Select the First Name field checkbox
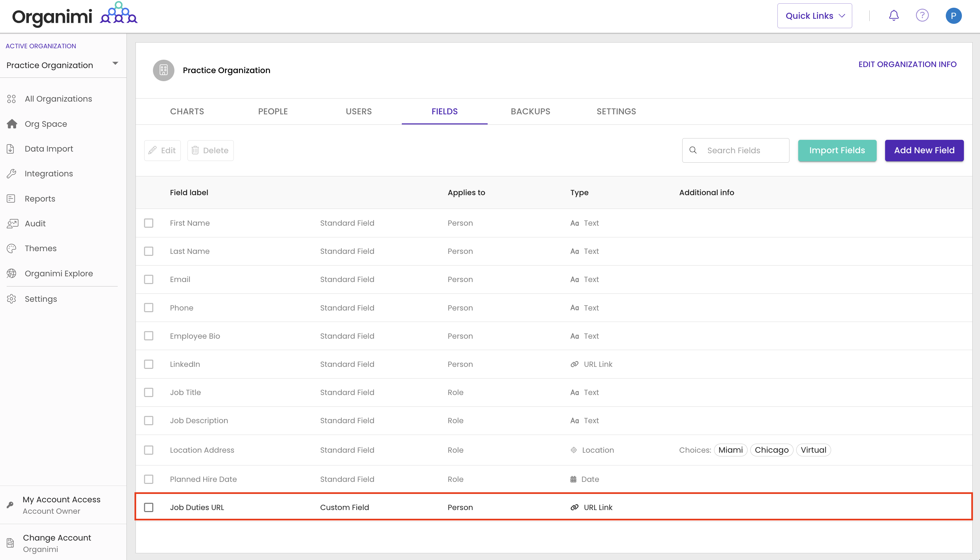This screenshot has height=560, width=980. point(149,223)
